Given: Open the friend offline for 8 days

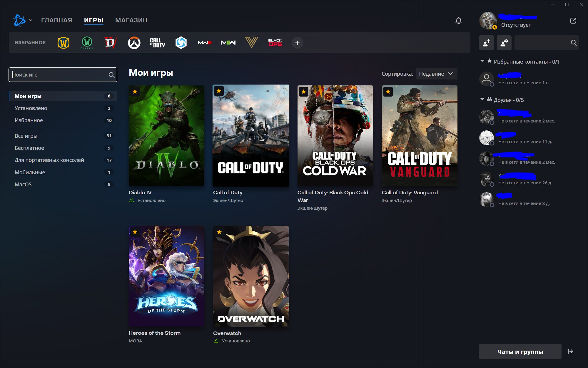Looking at the screenshot, I should coord(529,200).
